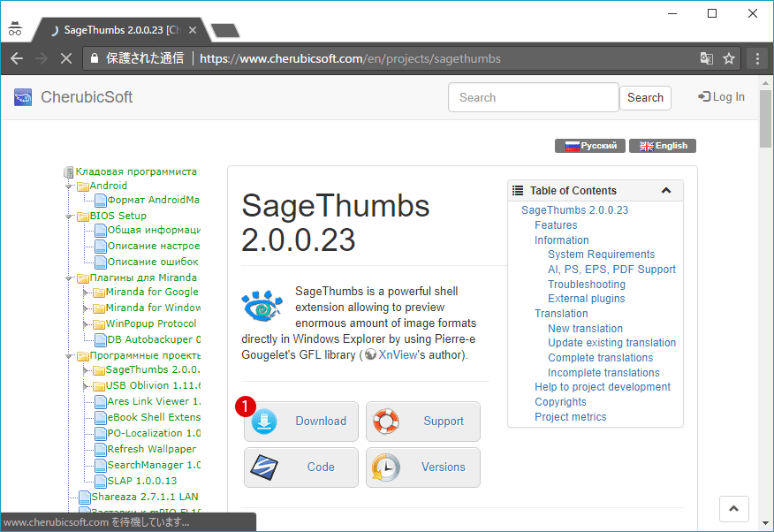Collapse the Android tree node
Screen dimensions: 774x532
69,186
